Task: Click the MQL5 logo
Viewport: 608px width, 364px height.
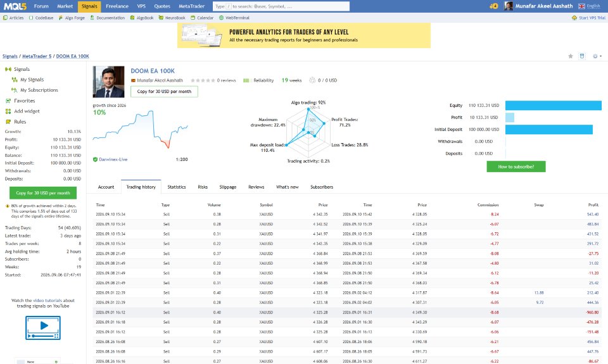Action: 15,6
